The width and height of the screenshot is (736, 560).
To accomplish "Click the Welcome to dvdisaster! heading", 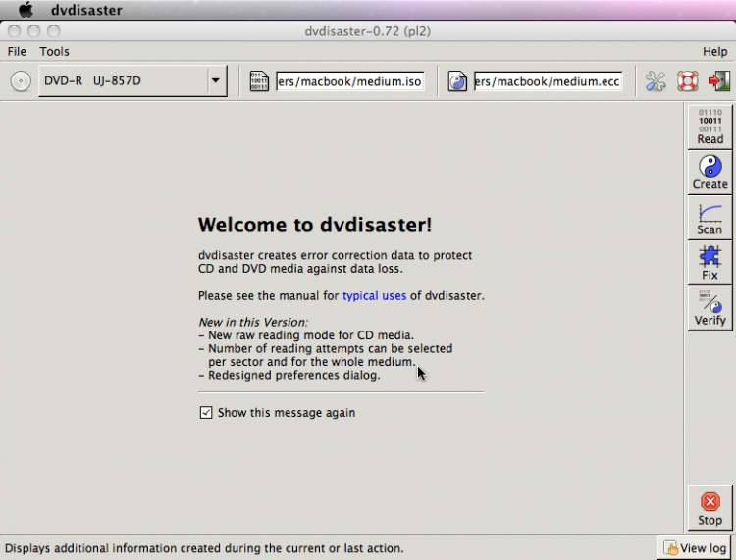I will point(314,225).
